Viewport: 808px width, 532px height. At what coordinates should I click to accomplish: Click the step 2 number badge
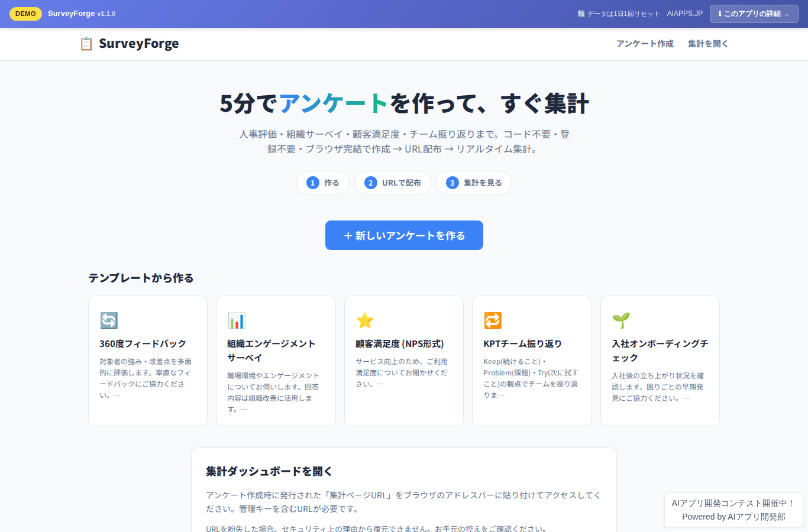(x=371, y=183)
